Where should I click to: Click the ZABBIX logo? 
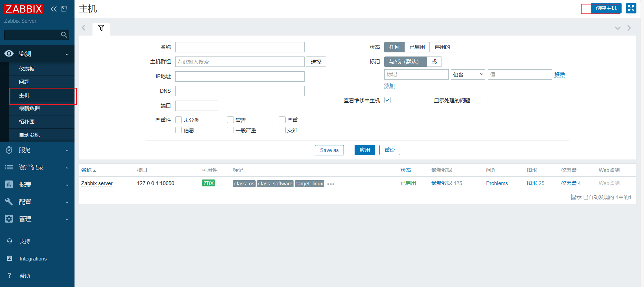pos(23,9)
